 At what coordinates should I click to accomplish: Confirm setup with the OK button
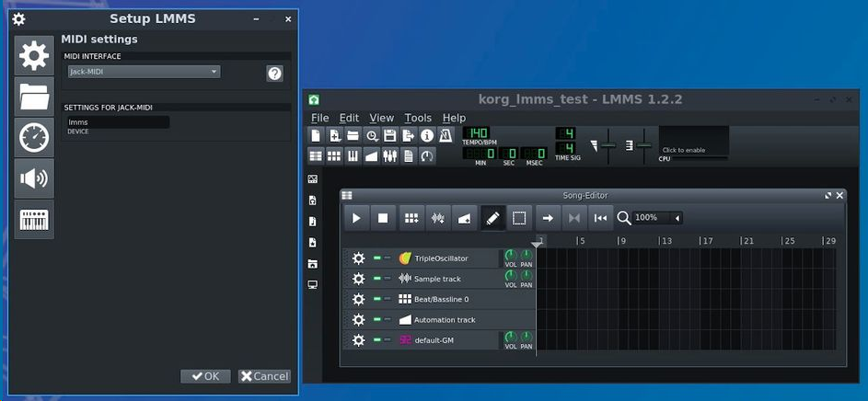(205, 376)
